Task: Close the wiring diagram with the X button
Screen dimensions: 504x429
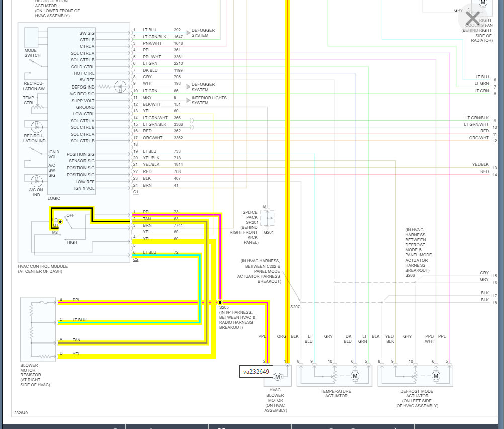Action: pos(472,19)
